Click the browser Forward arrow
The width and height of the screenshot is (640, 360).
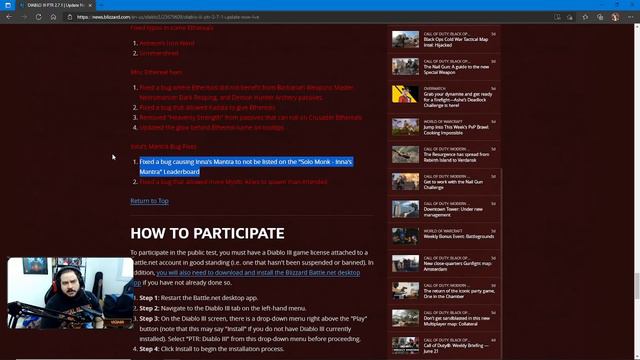coord(24,17)
